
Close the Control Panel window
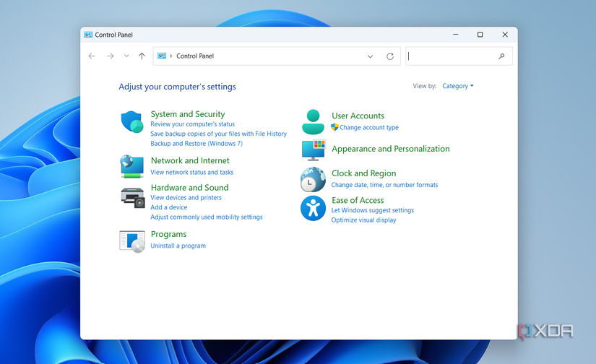click(505, 35)
